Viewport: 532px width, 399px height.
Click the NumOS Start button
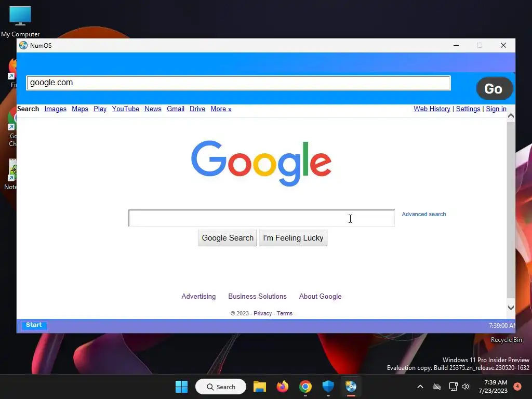coord(34,325)
